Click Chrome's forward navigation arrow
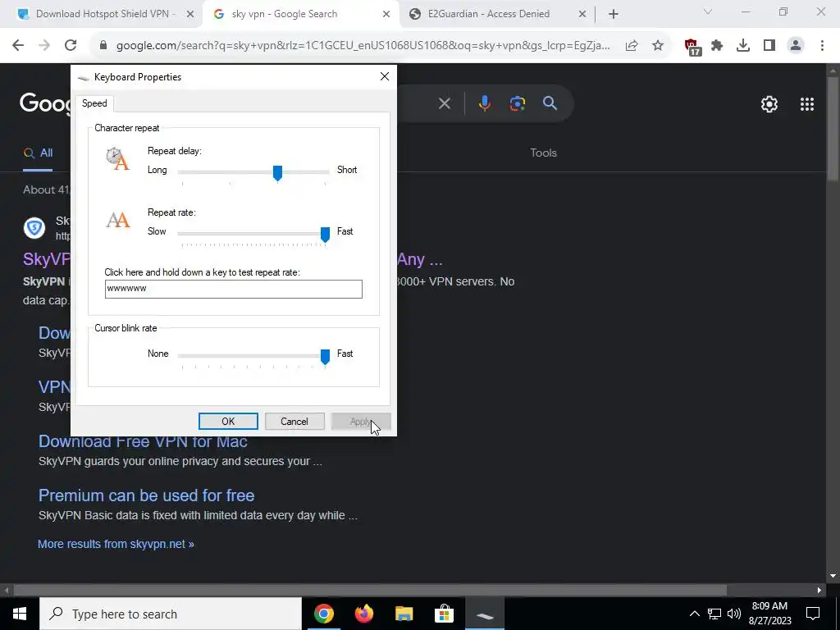The height and width of the screenshot is (630, 840). click(44, 46)
